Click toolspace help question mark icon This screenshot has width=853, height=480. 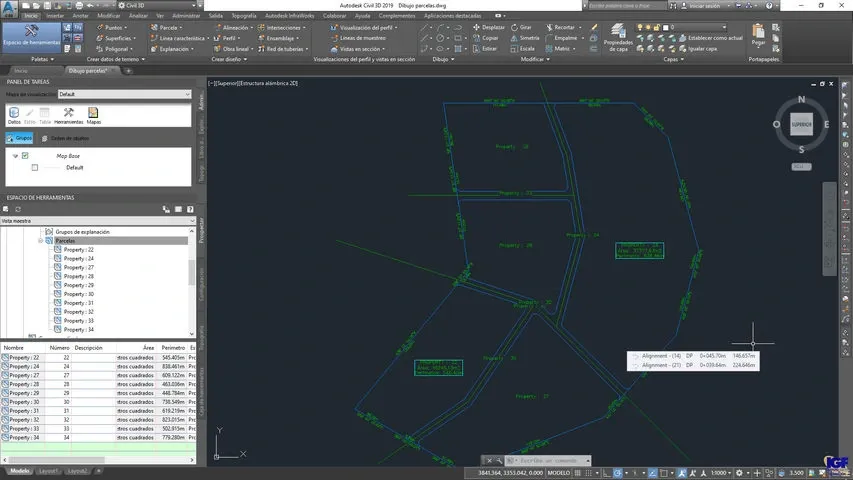(x=190, y=209)
